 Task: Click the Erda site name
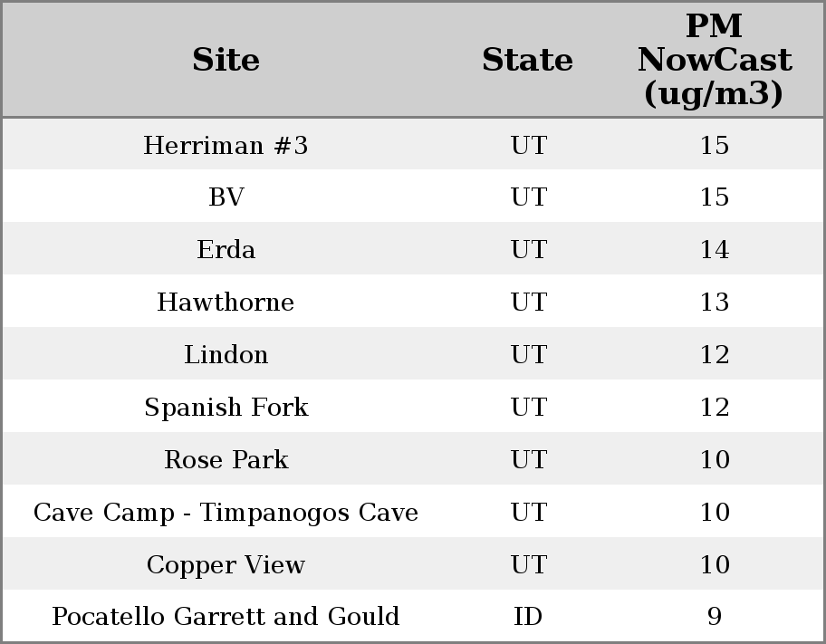point(226,250)
